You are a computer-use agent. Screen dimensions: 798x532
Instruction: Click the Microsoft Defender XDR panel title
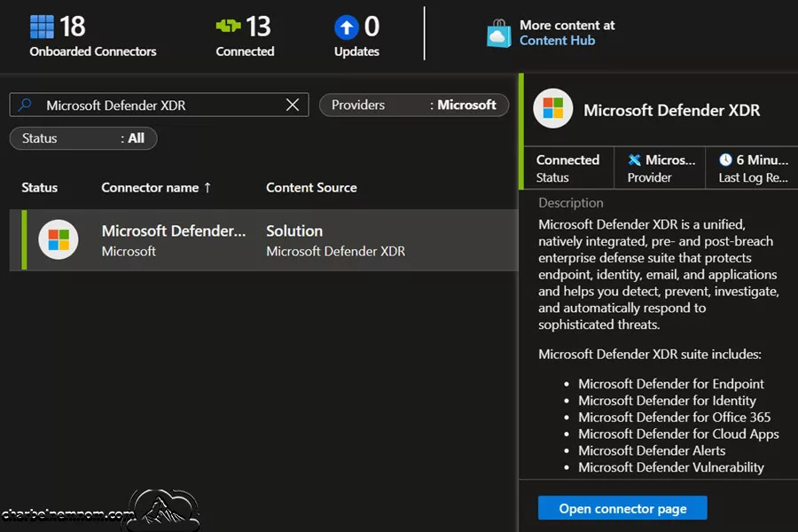click(x=672, y=111)
